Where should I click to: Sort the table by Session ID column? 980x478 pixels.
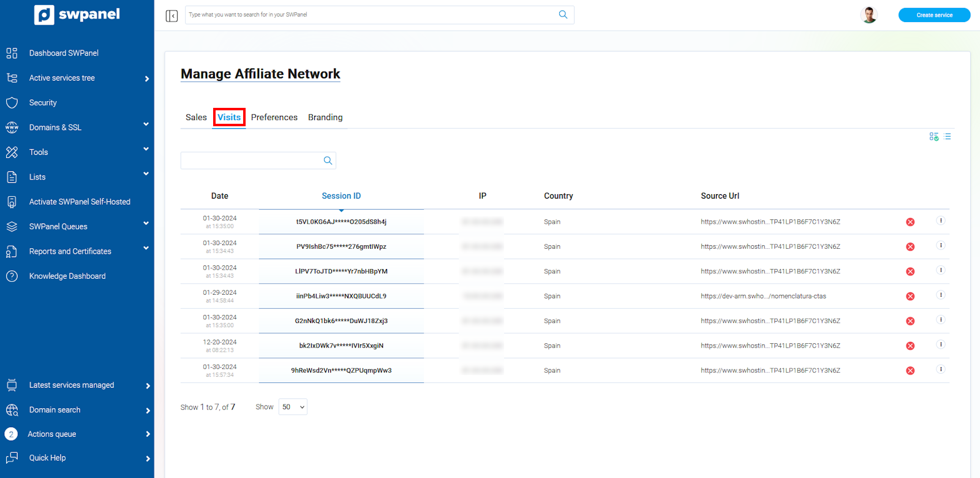(341, 196)
